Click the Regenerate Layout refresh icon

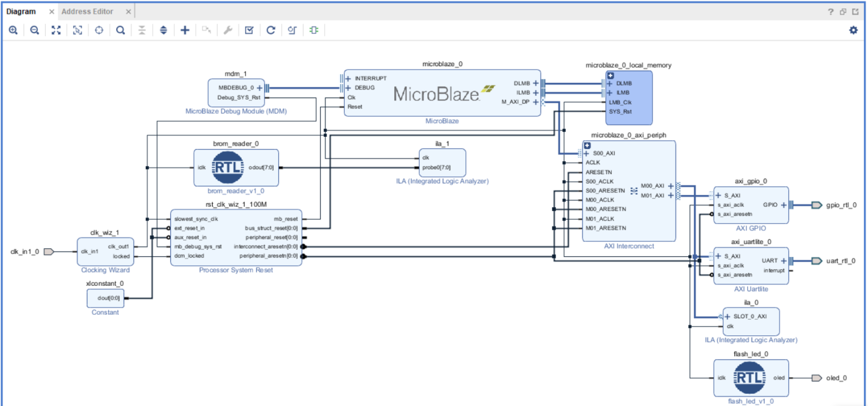271,31
